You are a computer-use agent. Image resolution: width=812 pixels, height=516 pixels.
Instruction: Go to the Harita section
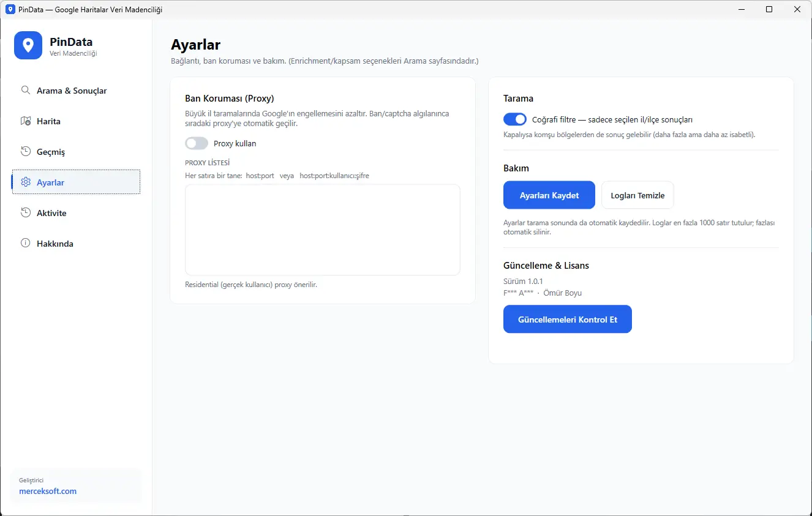tap(76, 121)
